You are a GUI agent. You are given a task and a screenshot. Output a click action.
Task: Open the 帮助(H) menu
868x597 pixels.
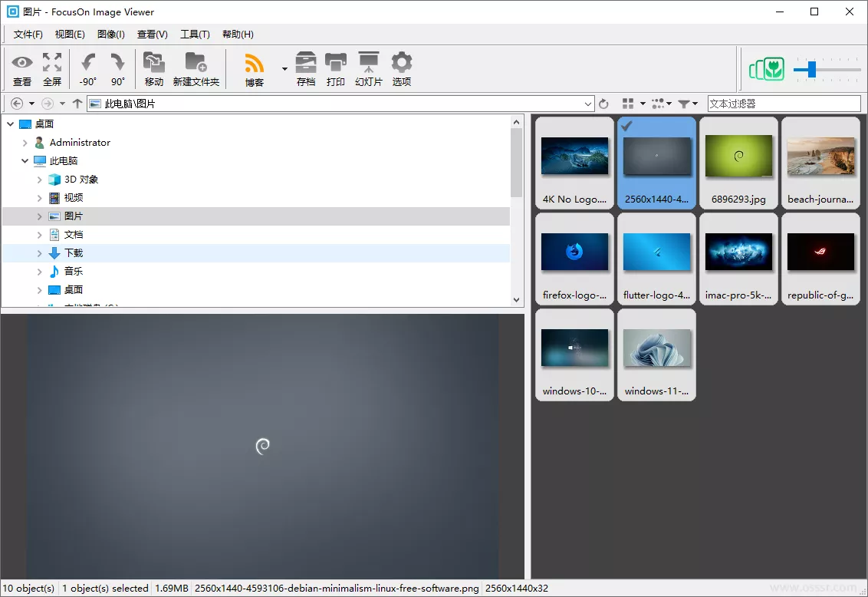click(238, 35)
